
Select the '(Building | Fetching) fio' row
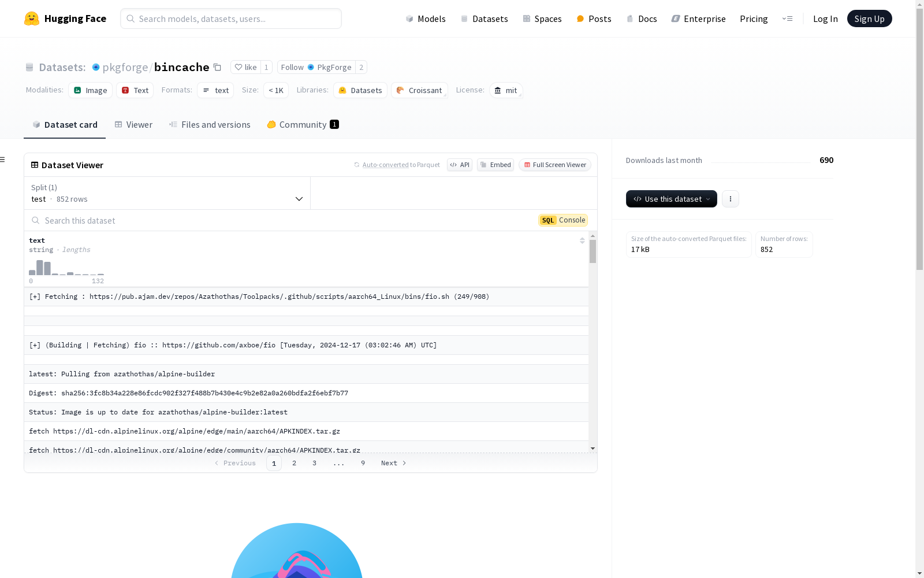[306, 345]
